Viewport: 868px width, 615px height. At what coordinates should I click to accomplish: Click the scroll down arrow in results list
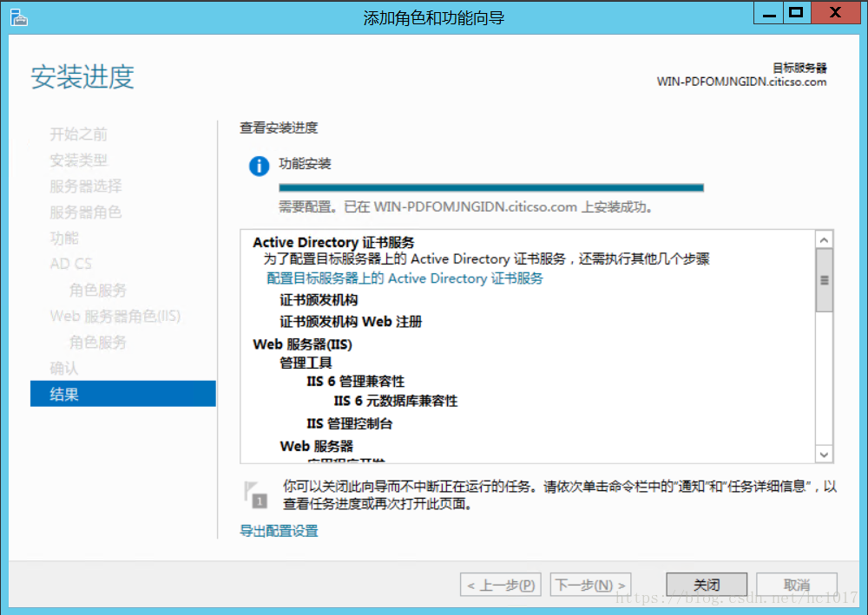(x=824, y=455)
